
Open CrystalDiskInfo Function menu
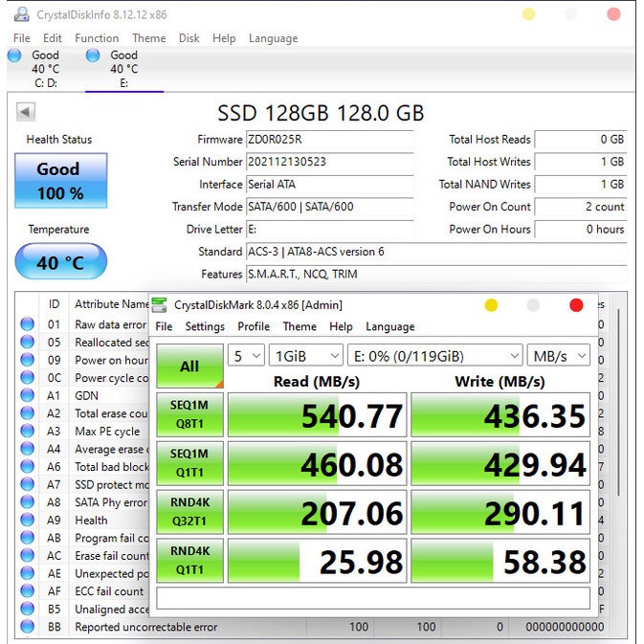coord(97,38)
